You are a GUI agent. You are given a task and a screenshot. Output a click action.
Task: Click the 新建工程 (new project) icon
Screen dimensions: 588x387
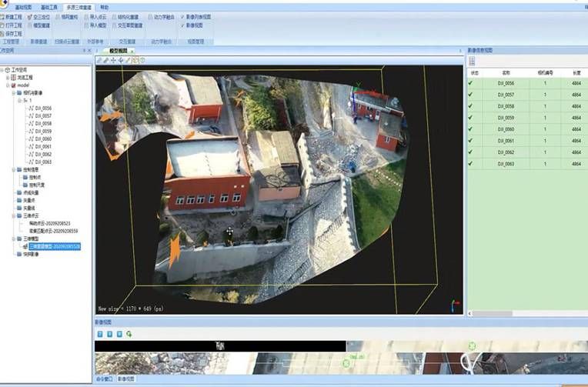point(2,17)
